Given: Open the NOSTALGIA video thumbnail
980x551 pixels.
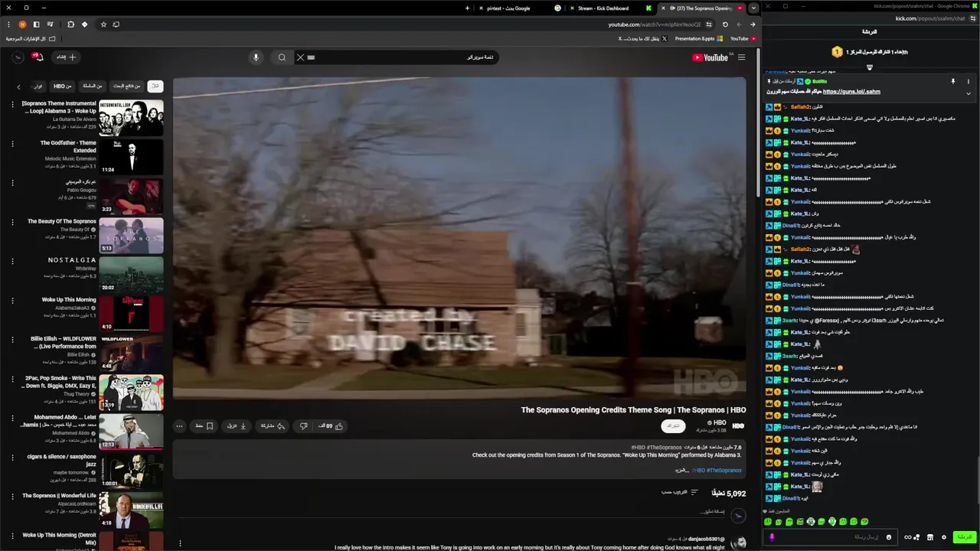Looking at the screenshot, I should point(131,275).
